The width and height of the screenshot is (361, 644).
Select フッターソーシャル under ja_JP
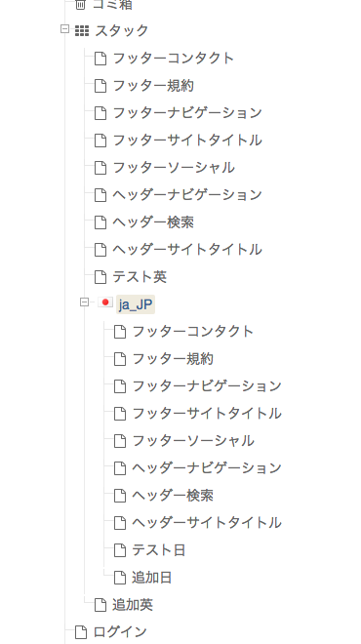click(193, 441)
